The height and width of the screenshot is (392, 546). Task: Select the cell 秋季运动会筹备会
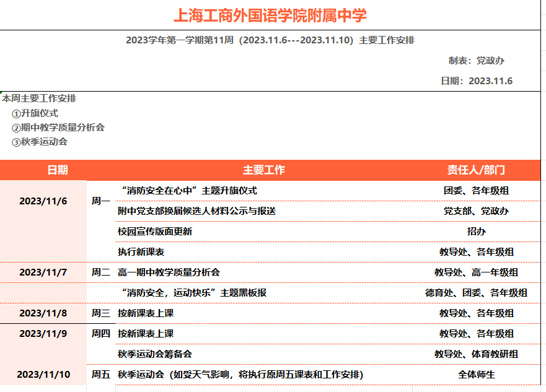(x=155, y=354)
